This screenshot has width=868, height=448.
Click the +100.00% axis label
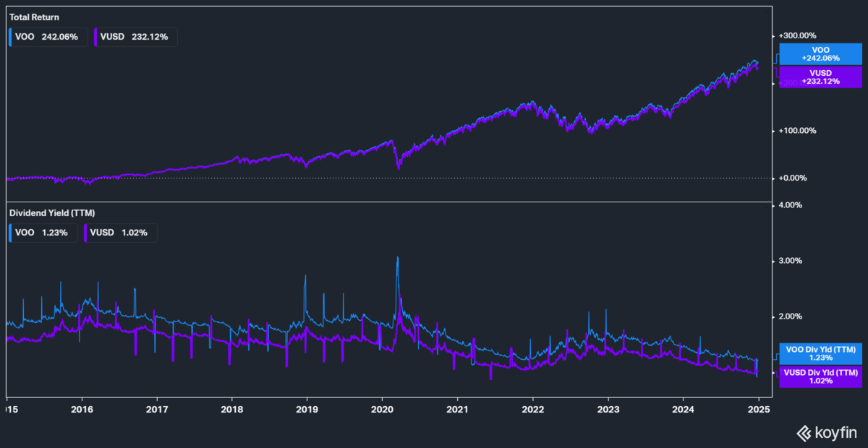pyautogui.click(x=796, y=131)
